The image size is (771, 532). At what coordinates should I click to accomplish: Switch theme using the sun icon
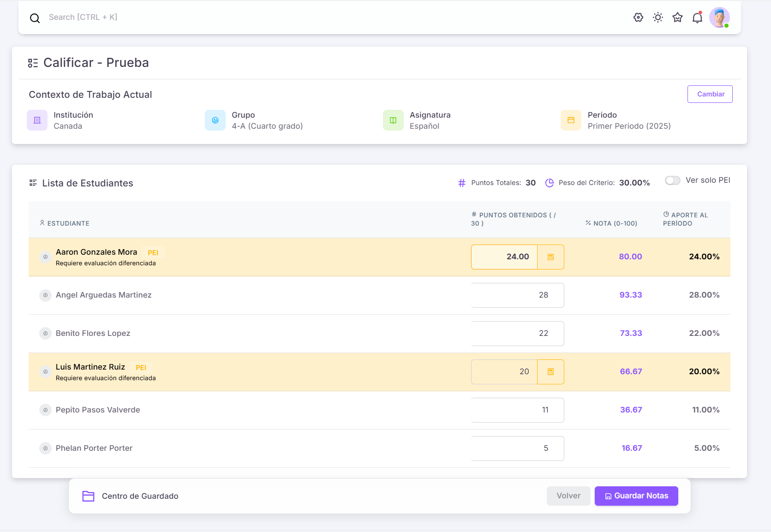[x=658, y=18]
